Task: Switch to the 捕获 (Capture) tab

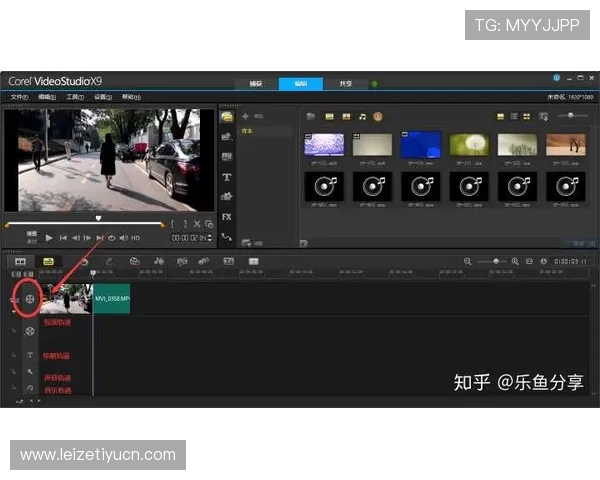Action: coord(256,83)
